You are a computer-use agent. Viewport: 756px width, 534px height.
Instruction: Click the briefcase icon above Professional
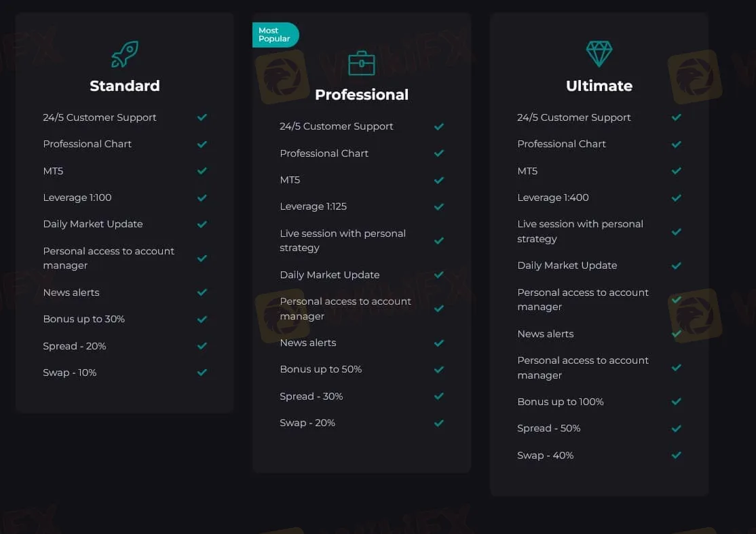pos(361,63)
